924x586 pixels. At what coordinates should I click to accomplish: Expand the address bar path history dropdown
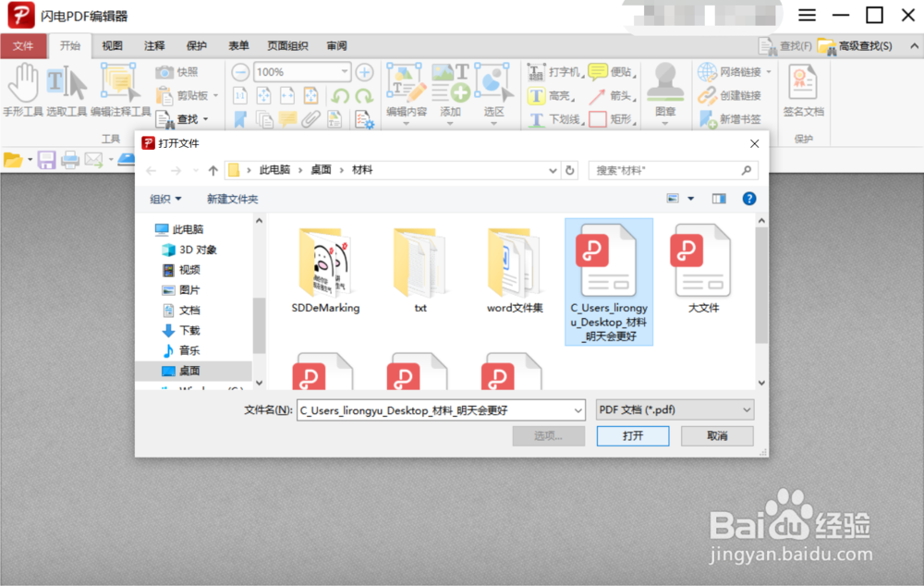click(x=553, y=170)
